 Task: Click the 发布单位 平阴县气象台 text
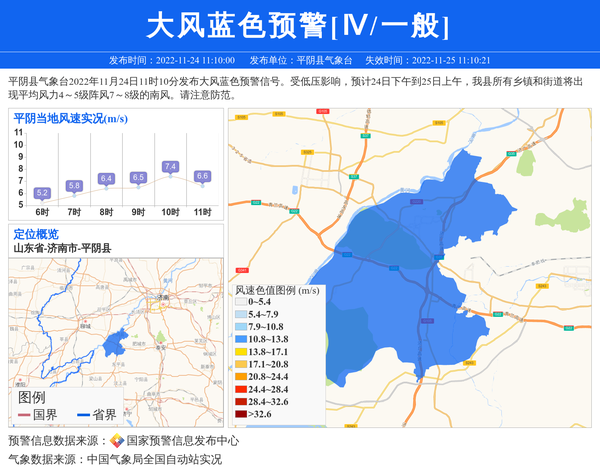[301, 60]
